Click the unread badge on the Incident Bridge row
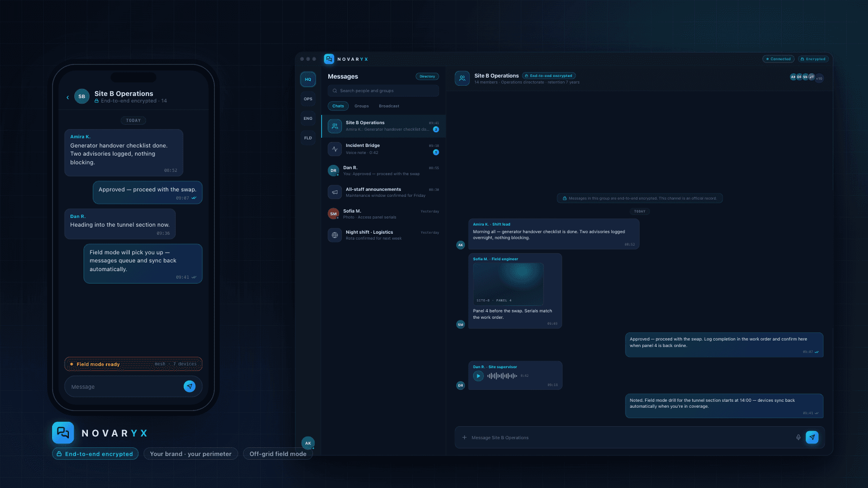 click(x=436, y=152)
